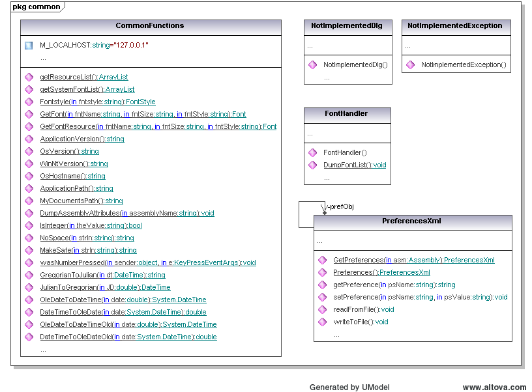The height and width of the screenshot is (392, 532).
Task: Click the icon beside DumpAssemblyAttributes
Action: pyautogui.click(x=29, y=213)
